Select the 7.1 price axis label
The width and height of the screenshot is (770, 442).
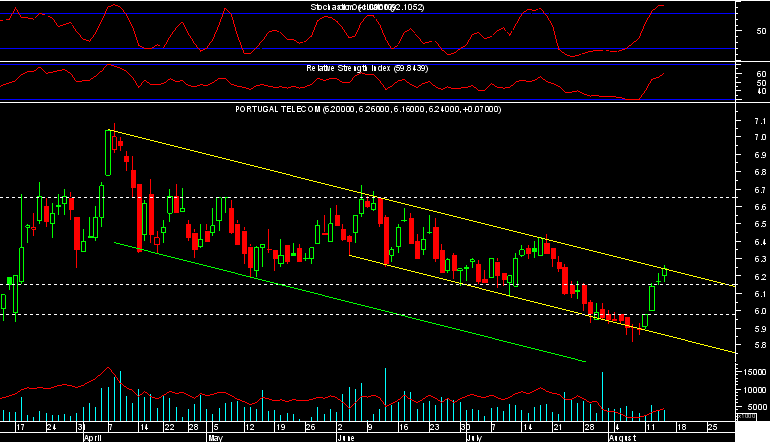tap(760, 121)
